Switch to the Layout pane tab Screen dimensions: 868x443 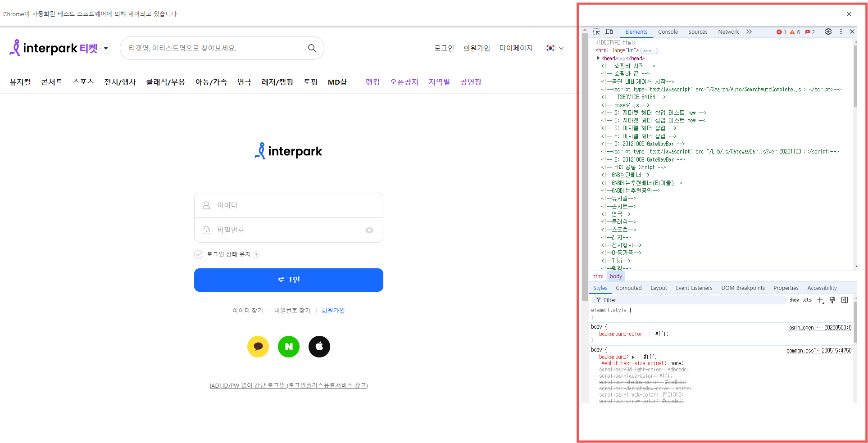coord(659,288)
